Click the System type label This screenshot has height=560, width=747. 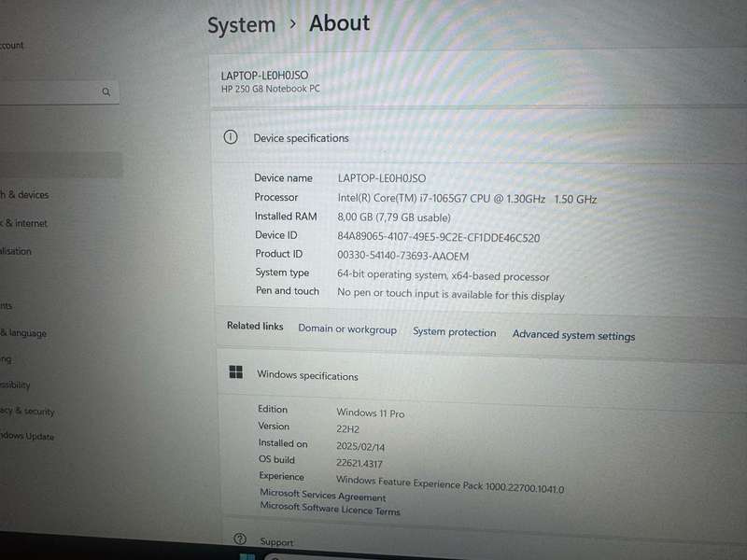[282, 273]
